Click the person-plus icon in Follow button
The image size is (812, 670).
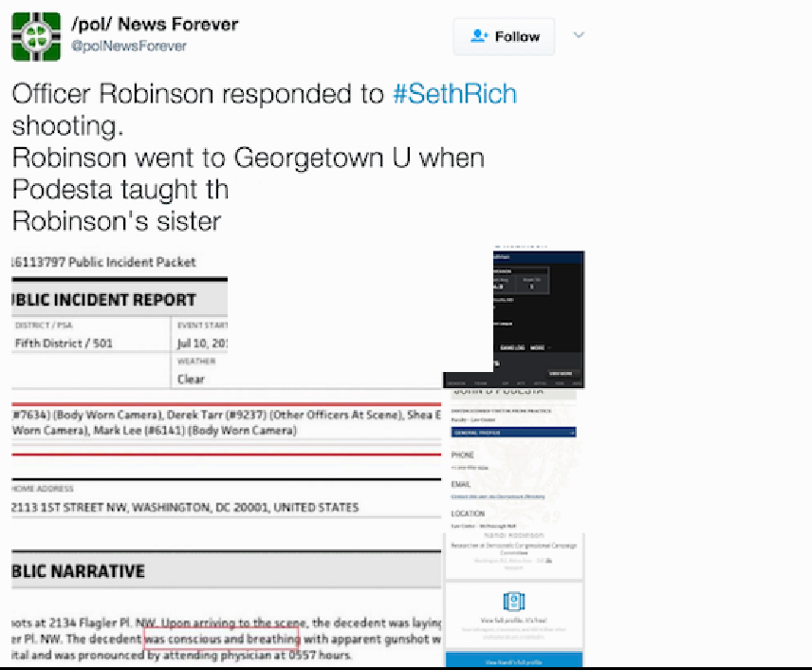click(x=479, y=36)
